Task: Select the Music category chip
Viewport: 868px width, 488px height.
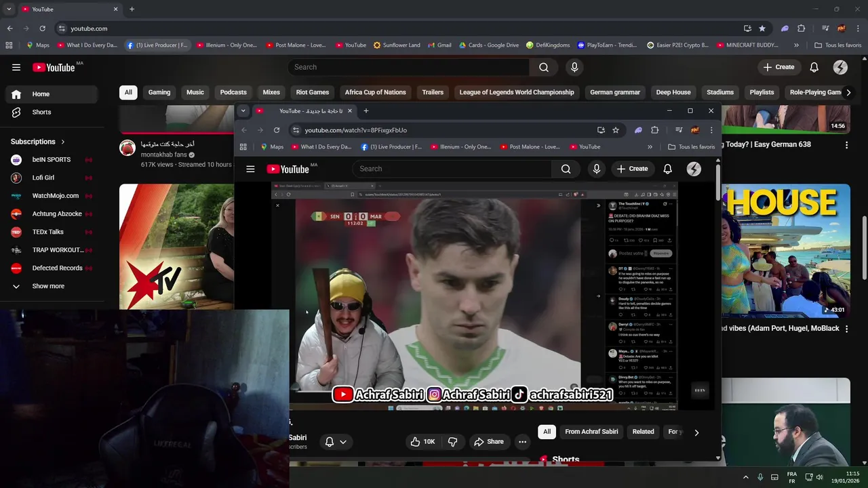Action: coord(195,92)
